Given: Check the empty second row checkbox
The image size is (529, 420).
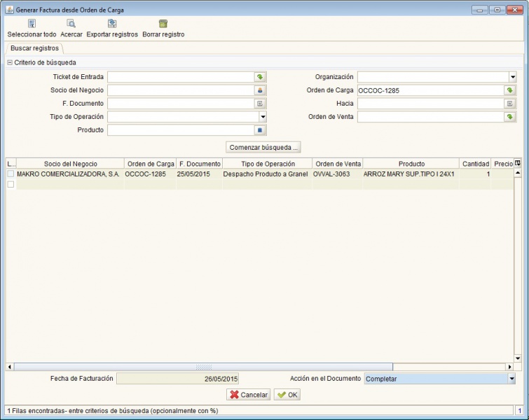Looking at the screenshot, I should point(11,184).
